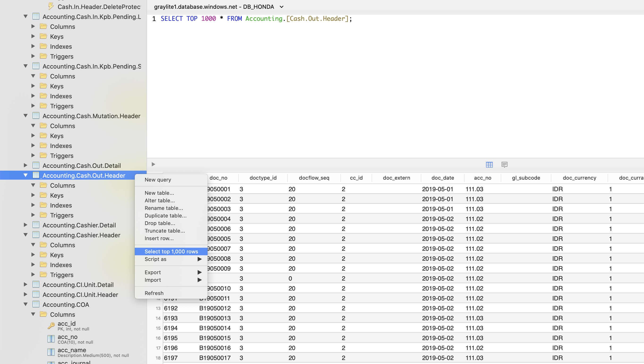Run the query using the play arrow
The image size is (644, 364).
[153, 164]
